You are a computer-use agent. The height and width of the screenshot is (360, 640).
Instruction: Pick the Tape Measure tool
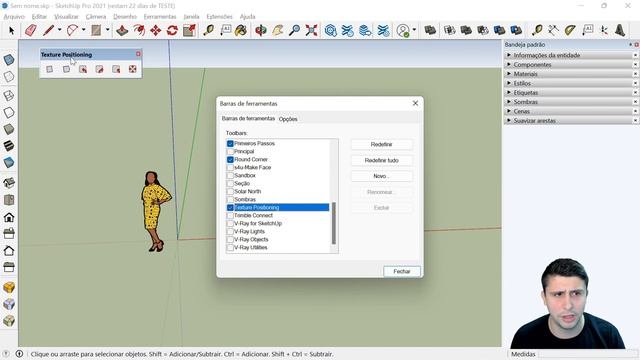209,31
